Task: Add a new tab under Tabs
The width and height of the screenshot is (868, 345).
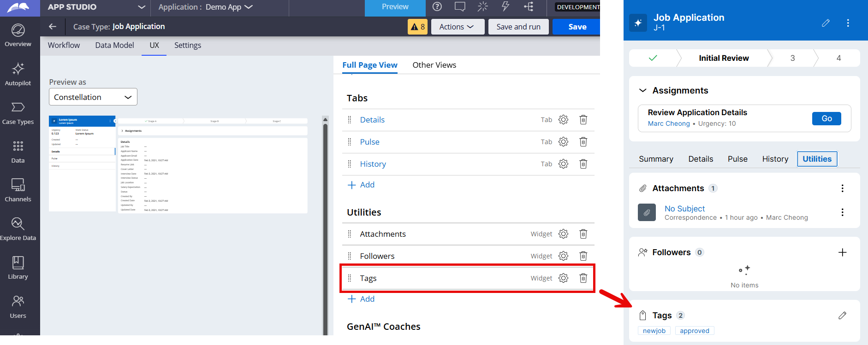Action: 361,185
